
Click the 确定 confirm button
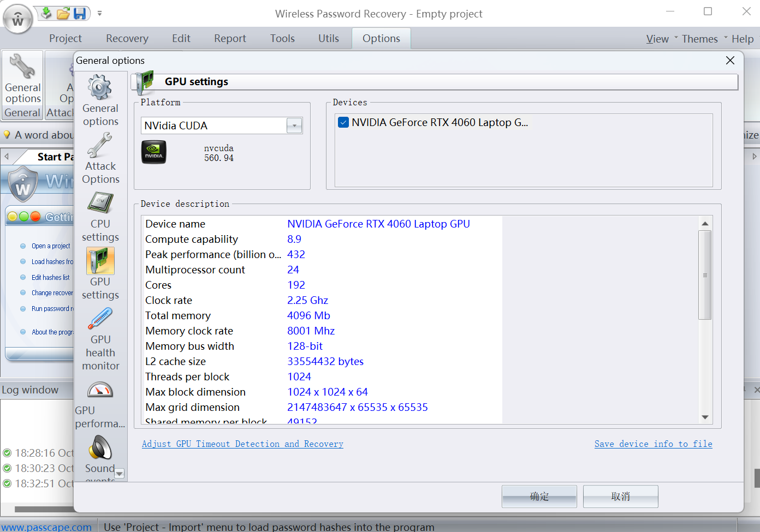pos(539,497)
